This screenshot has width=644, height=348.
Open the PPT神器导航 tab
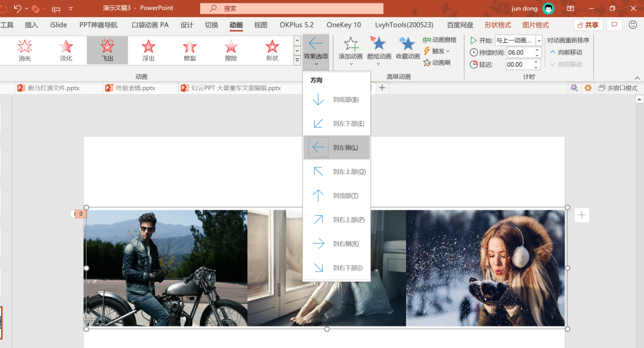[98, 25]
